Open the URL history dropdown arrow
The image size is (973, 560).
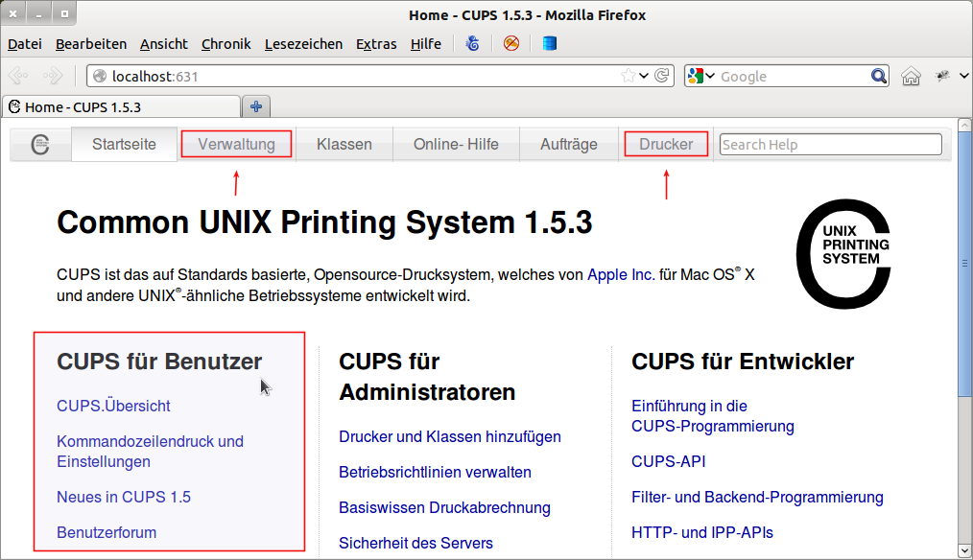(644, 76)
